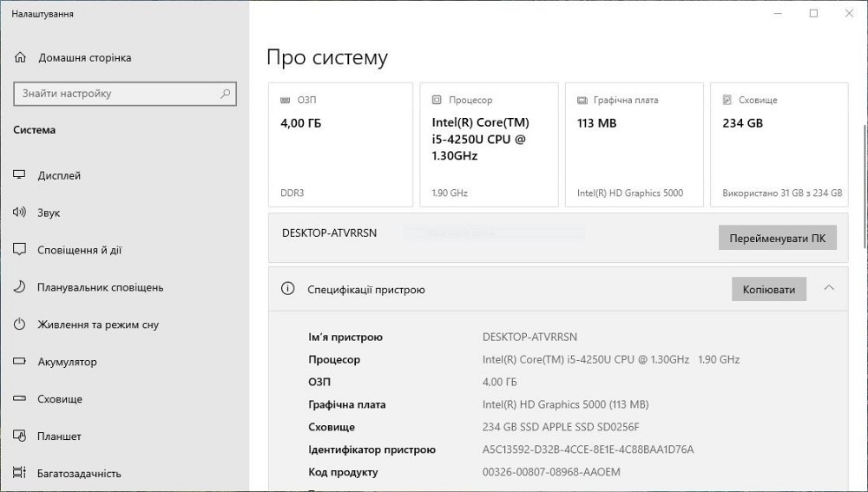Collapse the Специфікації пристрою section chevron
868x492 pixels.
point(829,288)
